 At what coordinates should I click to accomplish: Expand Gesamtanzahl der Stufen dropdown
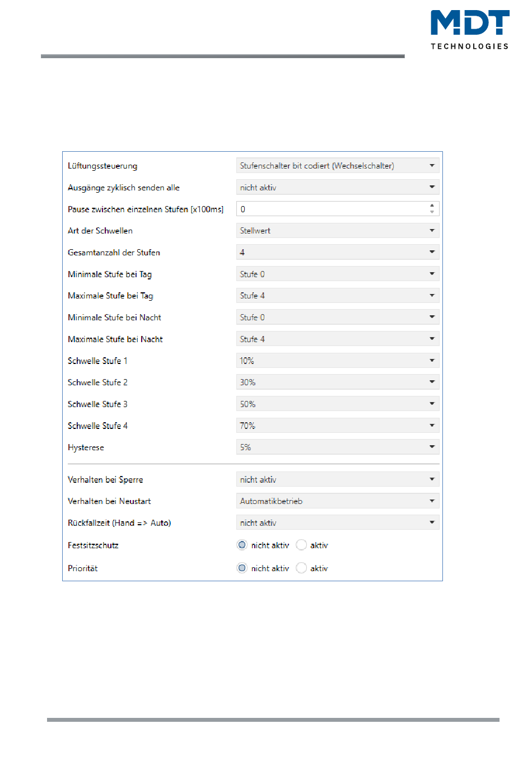[x=338, y=253]
